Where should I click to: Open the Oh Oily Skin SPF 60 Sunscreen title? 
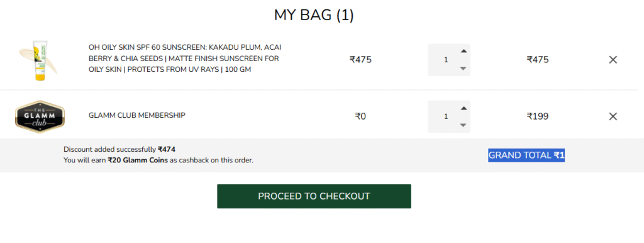[x=185, y=59]
